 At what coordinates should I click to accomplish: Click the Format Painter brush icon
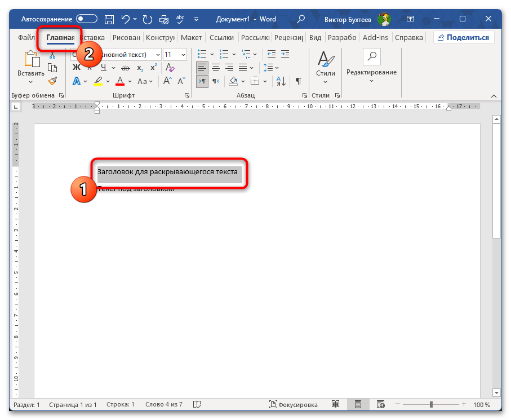(52, 81)
